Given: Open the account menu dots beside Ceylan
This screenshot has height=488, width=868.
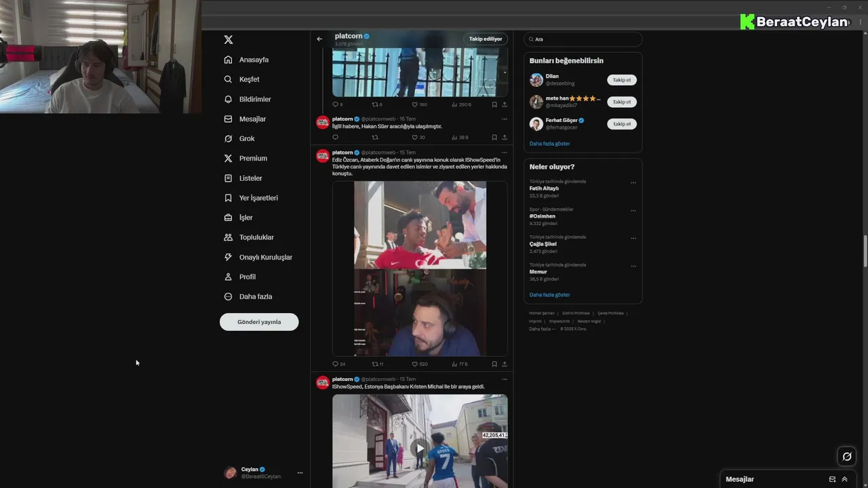Looking at the screenshot, I should 300,473.
